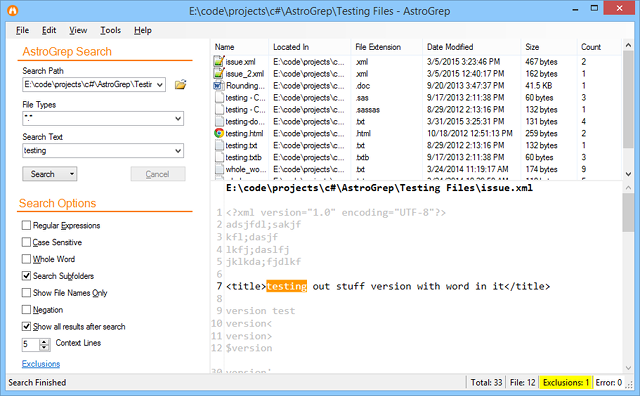Image resolution: width=640 pixels, height=396 pixels.
Task: Click the results list scroll up arrow
Action: click(628, 45)
